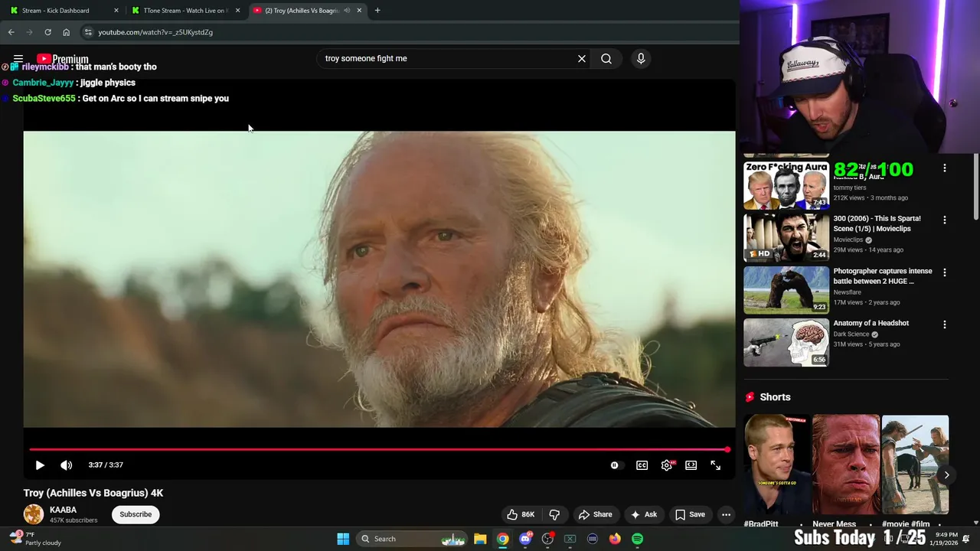Select the Troy (Achilles Vs Boagrius) tab

pyautogui.click(x=302, y=11)
